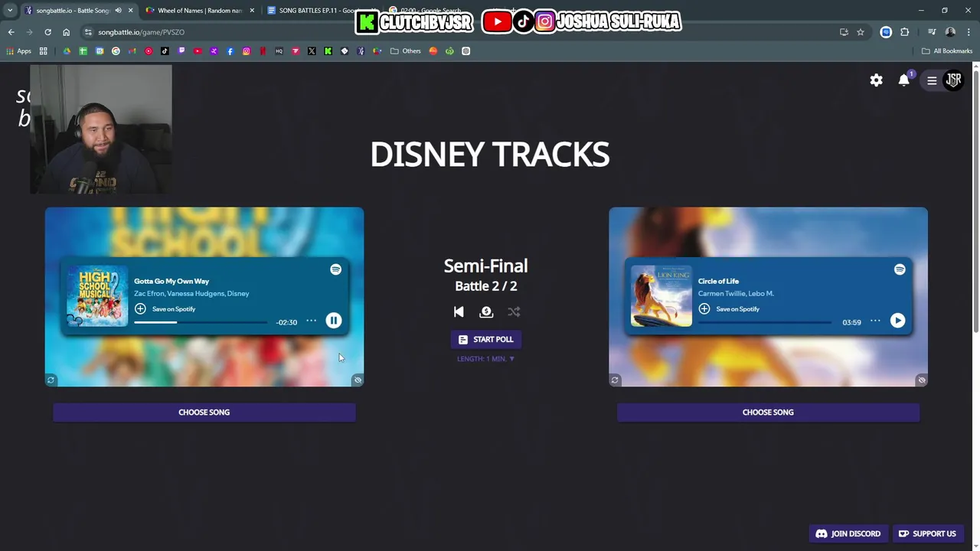
Task: Open the Apps bookmark shortcut
Action: click(x=19, y=51)
